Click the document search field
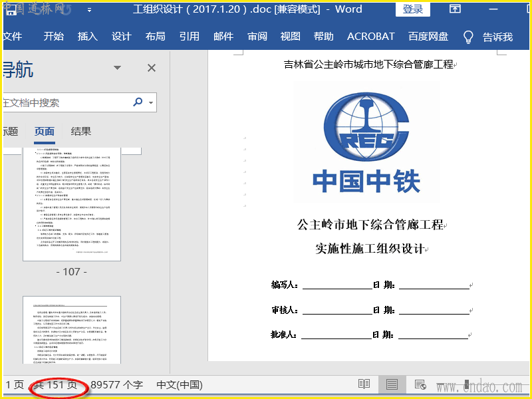The height and width of the screenshot is (399, 532). [x=66, y=102]
